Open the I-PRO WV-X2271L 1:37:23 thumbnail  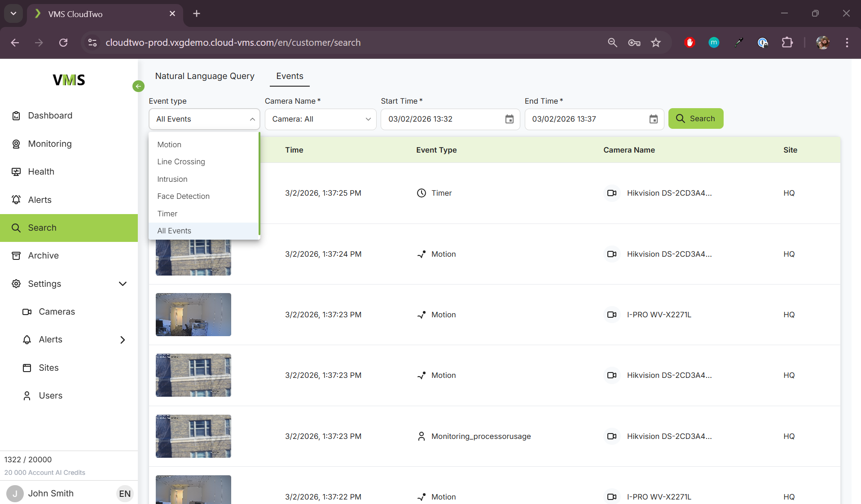(193, 315)
